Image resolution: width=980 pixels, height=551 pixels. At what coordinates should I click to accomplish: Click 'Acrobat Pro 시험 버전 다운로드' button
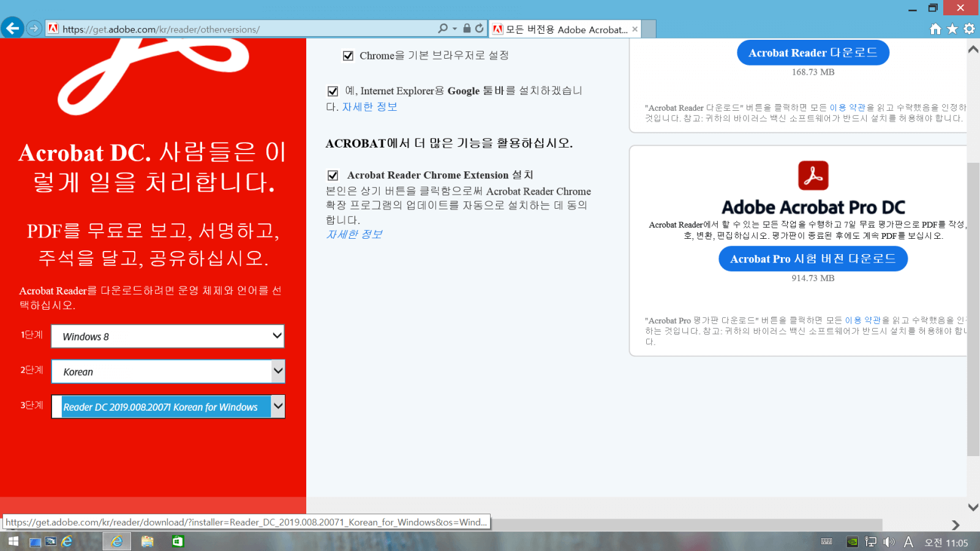pos(813,258)
